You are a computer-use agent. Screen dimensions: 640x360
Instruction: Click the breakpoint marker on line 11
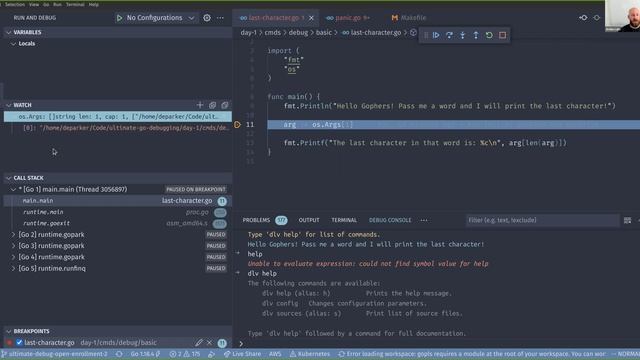[238, 125]
